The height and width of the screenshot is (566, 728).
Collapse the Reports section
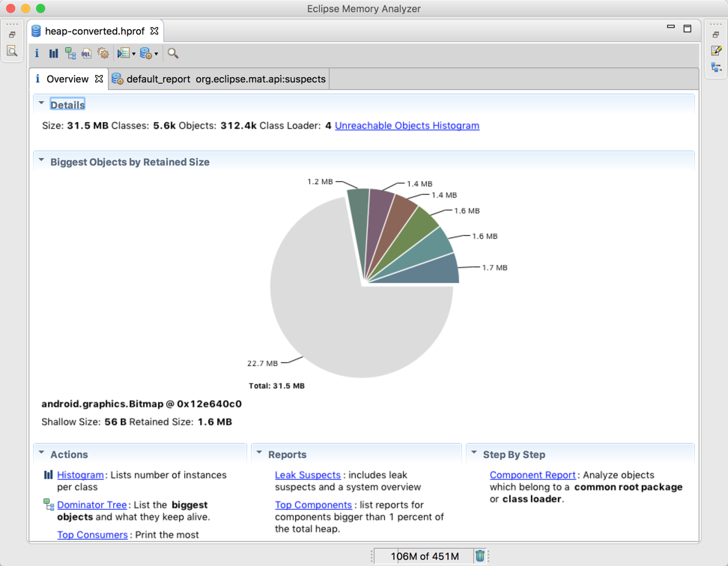click(x=259, y=452)
